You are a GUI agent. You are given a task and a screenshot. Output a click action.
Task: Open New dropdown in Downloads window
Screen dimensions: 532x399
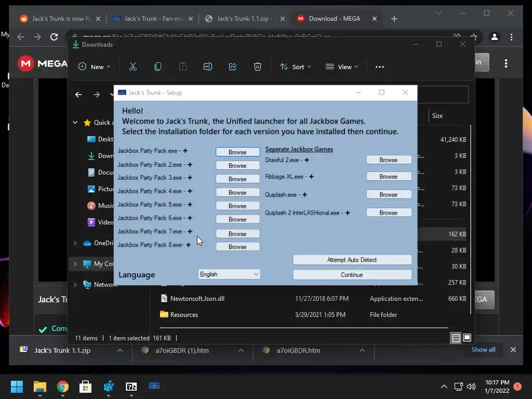point(95,67)
